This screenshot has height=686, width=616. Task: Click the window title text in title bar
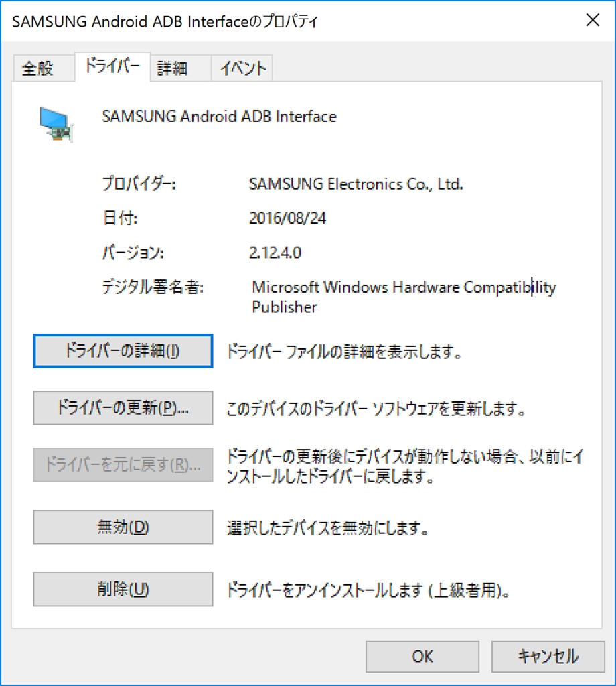point(165,21)
